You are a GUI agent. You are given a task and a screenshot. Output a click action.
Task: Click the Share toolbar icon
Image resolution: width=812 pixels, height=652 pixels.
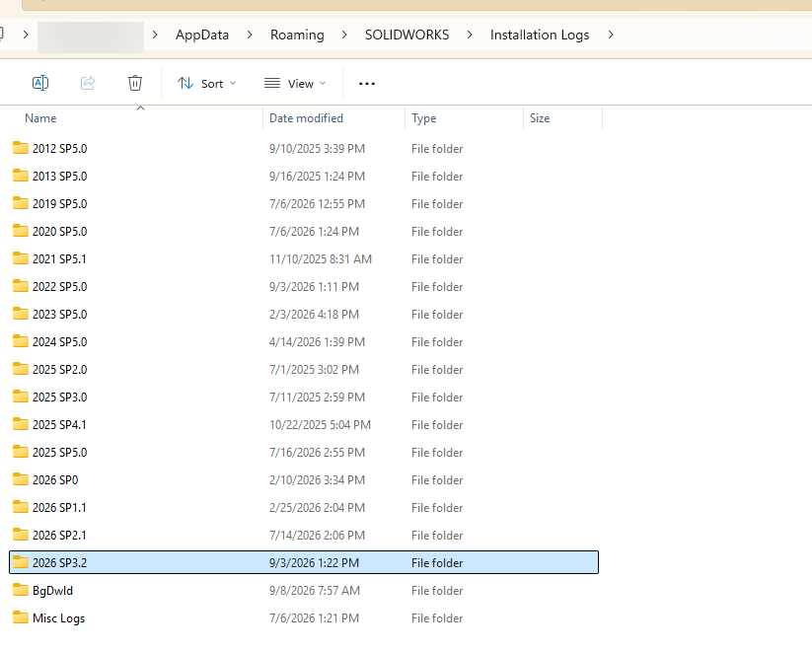point(88,83)
